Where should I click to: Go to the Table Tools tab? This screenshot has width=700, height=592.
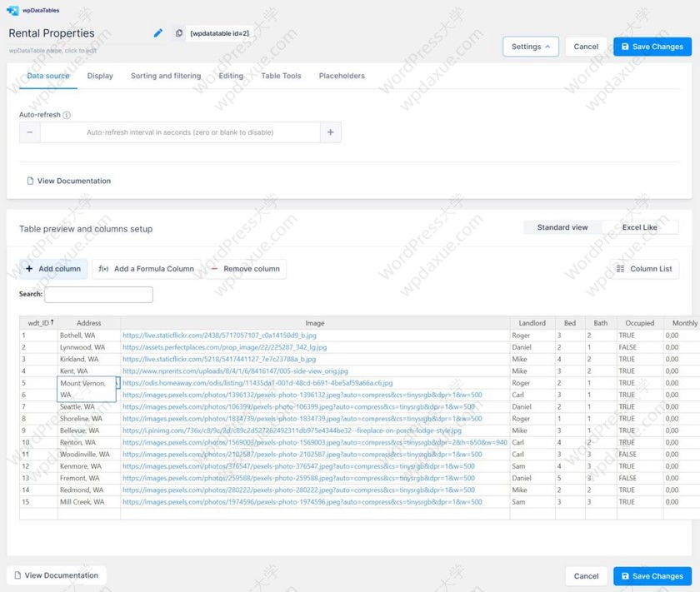point(281,76)
